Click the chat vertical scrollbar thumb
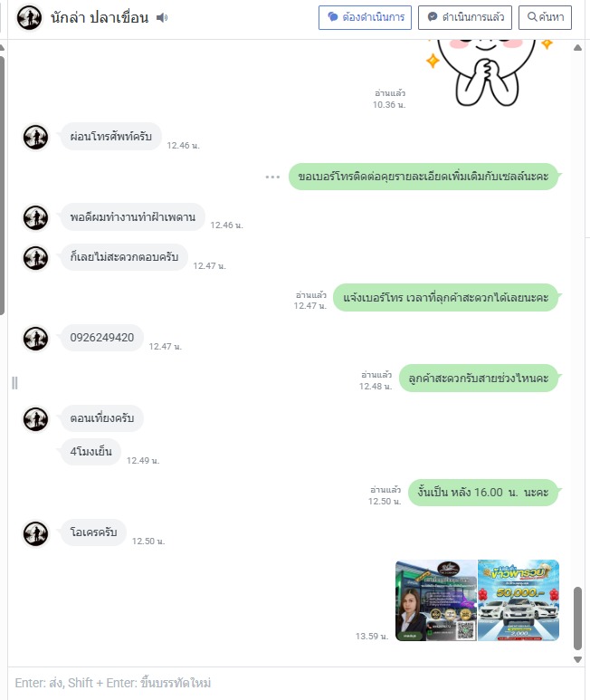This screenshot has height=700, width=590. click(x=577, y=618)
